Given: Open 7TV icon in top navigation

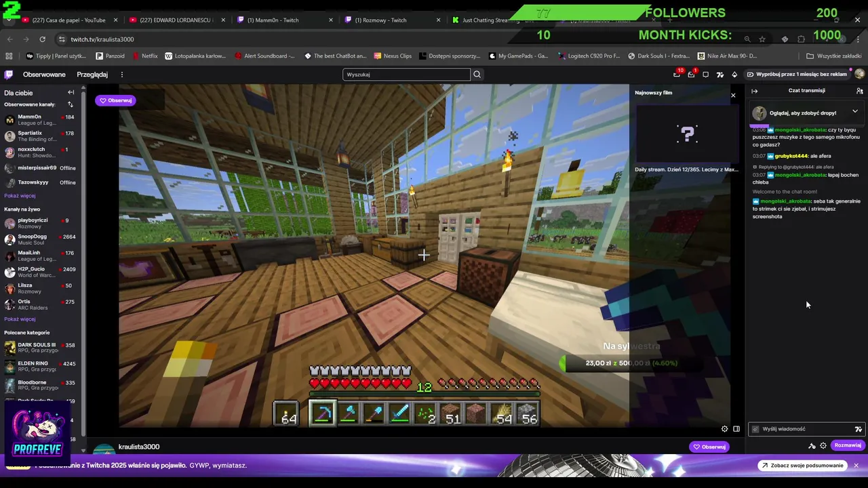Looking at the screenshot, I should click(720, 75).
